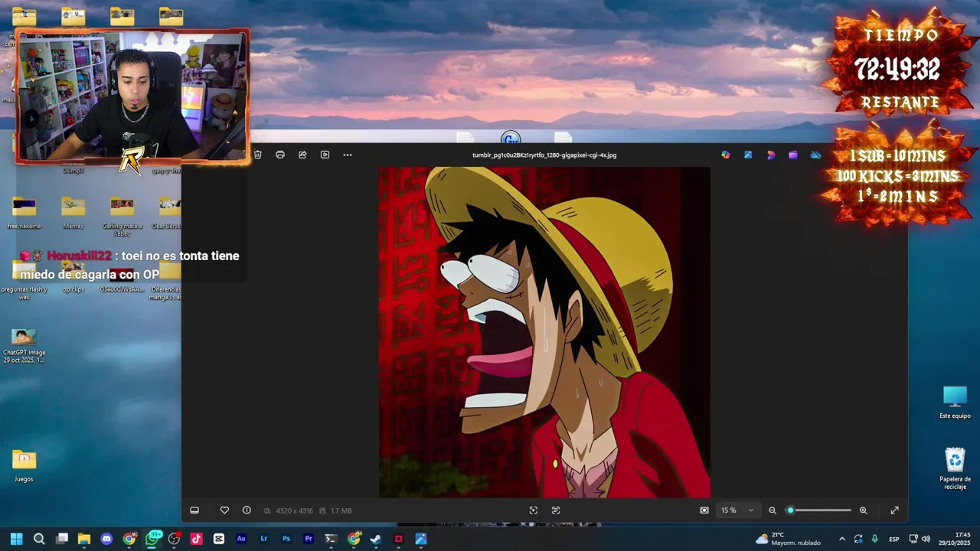Open the purple app icon in Photos toolbar
This screenshot has height=551, width=980.
click(x=793, y=155)
